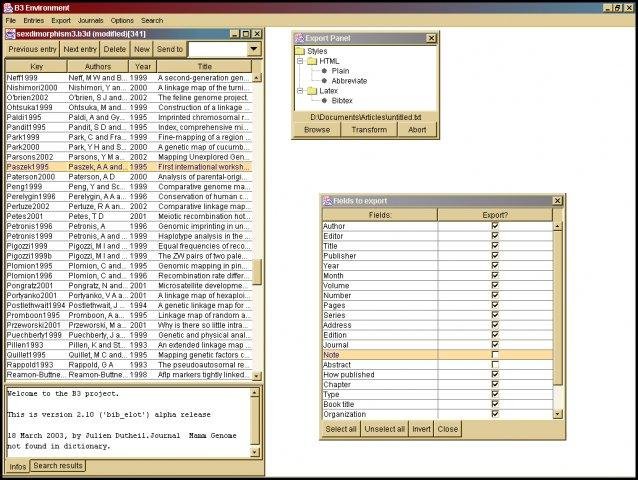638x480 pixels.
Task: Click the Select all button
Action: pos(341,429)
